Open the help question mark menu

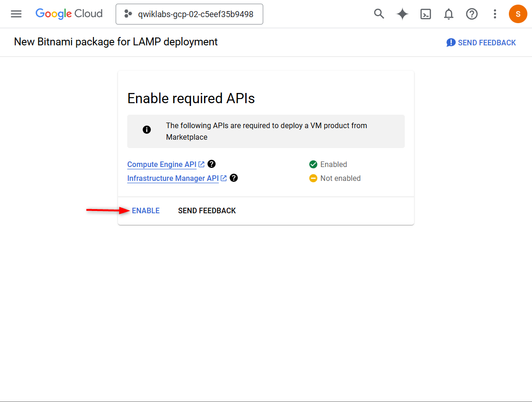click(471, 14)
